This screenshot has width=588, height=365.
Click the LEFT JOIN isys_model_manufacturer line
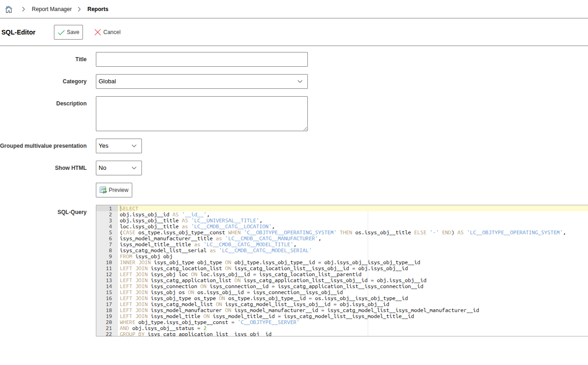coord(300,310)
